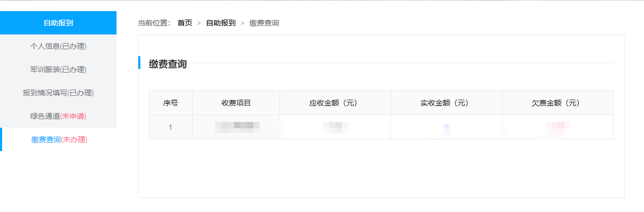Click the 欠费金额 value in row 1
This screenshot has width=644, height=212.
(558, 127)
